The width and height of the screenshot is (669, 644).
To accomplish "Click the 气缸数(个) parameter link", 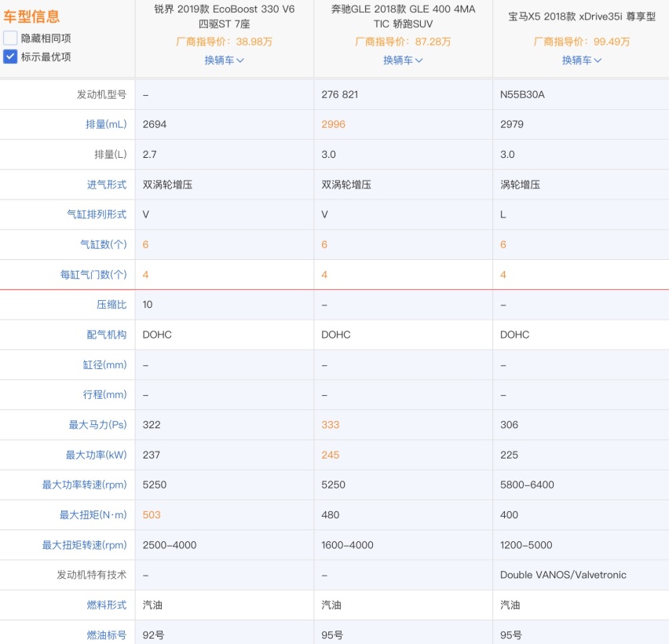I will 103,244.
